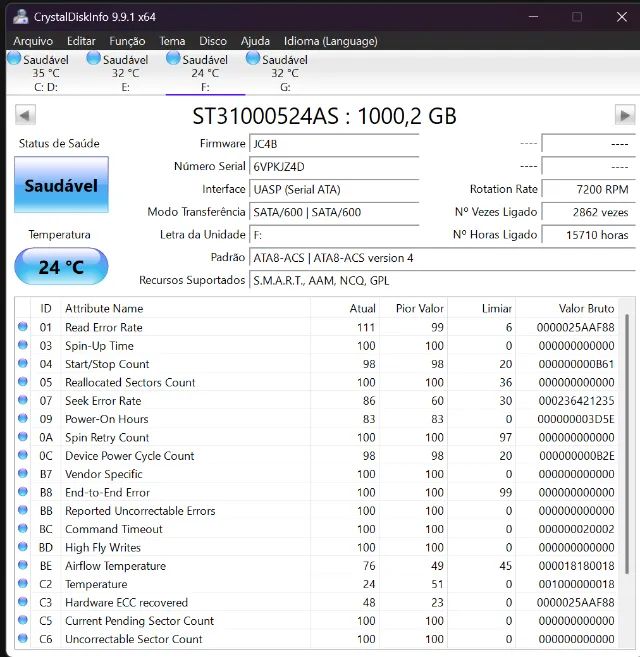Select the F: disk tab

[x=205, y=73]
